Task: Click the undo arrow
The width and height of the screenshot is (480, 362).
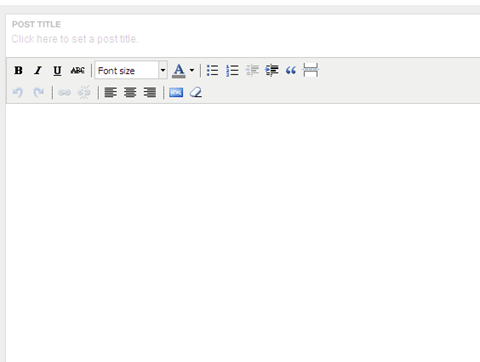Action: tap(18, 92)
